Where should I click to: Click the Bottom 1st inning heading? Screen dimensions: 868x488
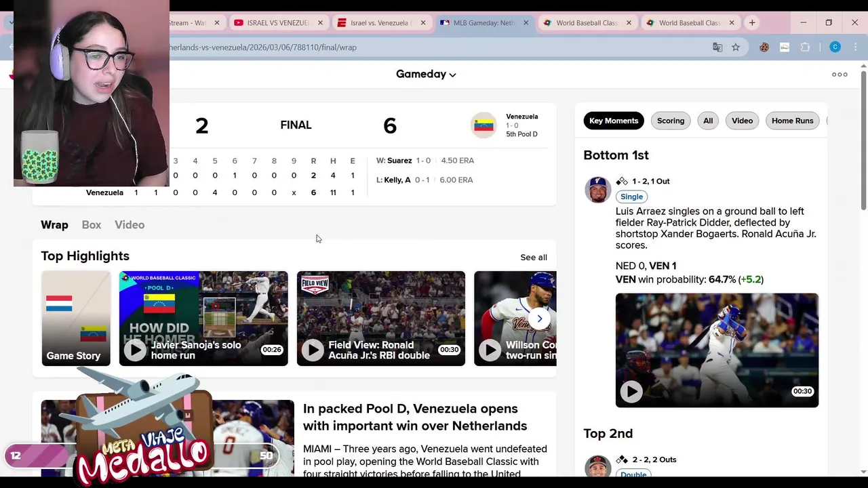coord(616,155)
